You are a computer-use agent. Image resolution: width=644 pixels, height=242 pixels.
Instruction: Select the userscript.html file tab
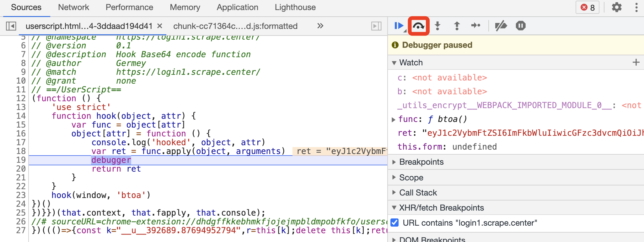pyautogui.click(x=89, y=26)
